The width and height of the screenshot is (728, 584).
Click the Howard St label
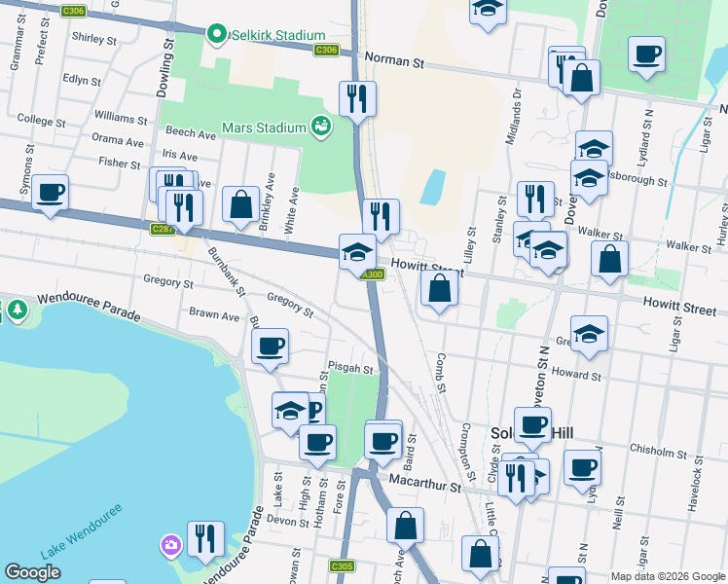(576, 373)
